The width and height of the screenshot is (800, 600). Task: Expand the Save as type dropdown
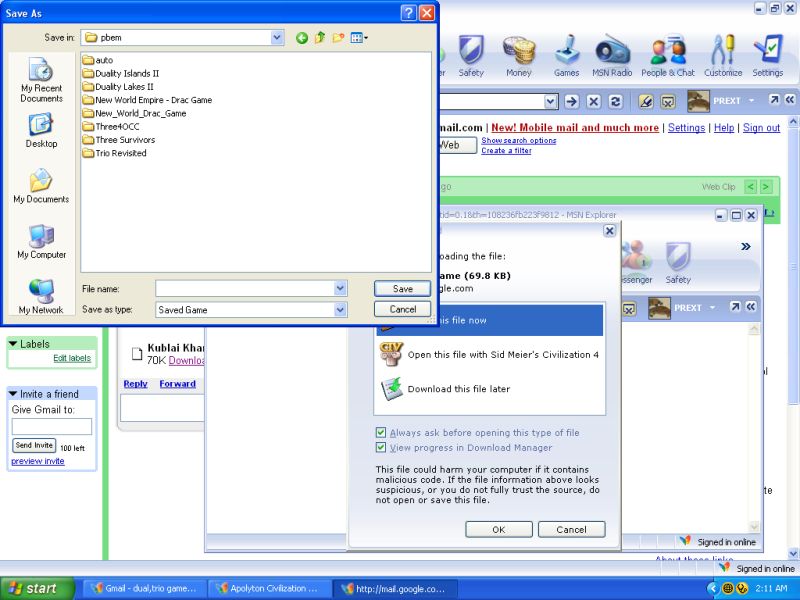point(340,310)
